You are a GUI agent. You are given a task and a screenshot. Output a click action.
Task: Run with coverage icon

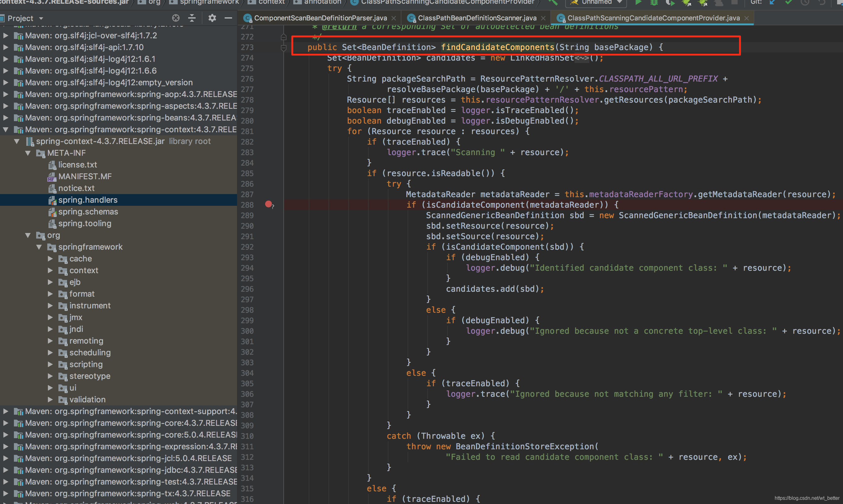[670, 2]
